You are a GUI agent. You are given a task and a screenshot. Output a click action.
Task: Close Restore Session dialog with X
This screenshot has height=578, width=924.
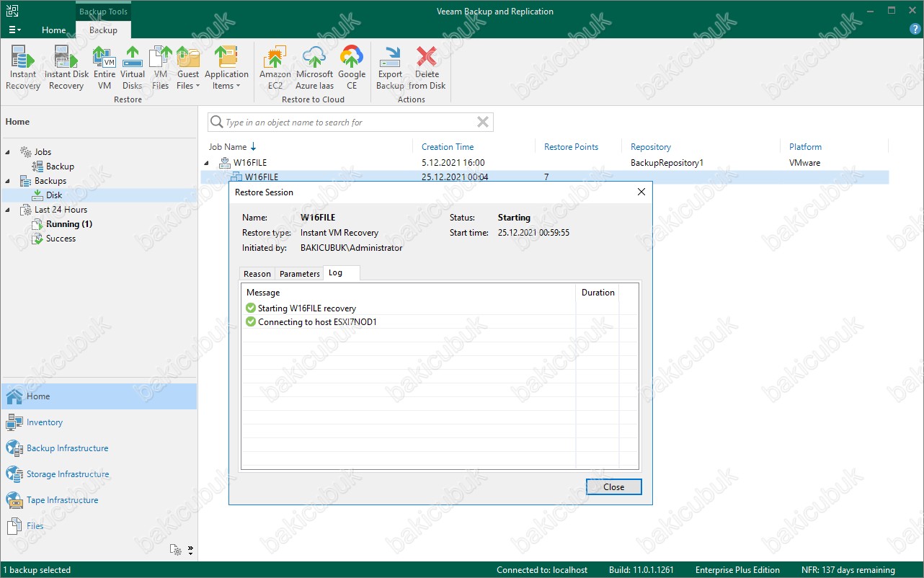coord(641,192)
